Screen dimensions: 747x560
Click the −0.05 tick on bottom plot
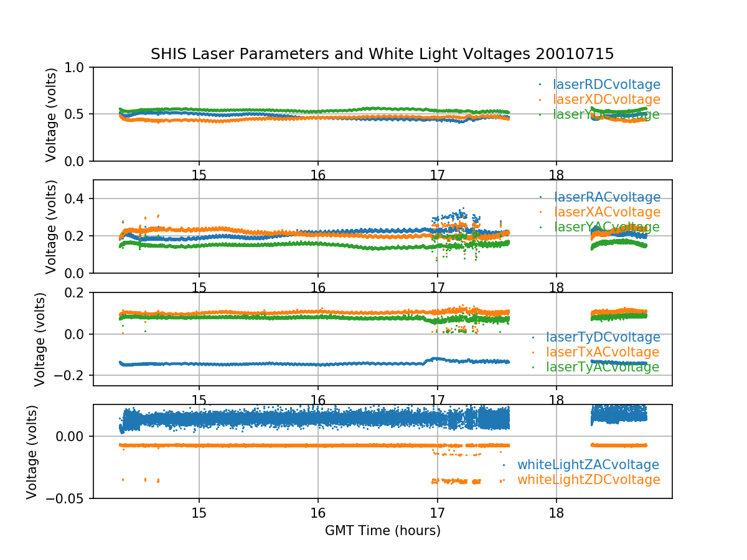pyautogui.click(x=69, y=498)
